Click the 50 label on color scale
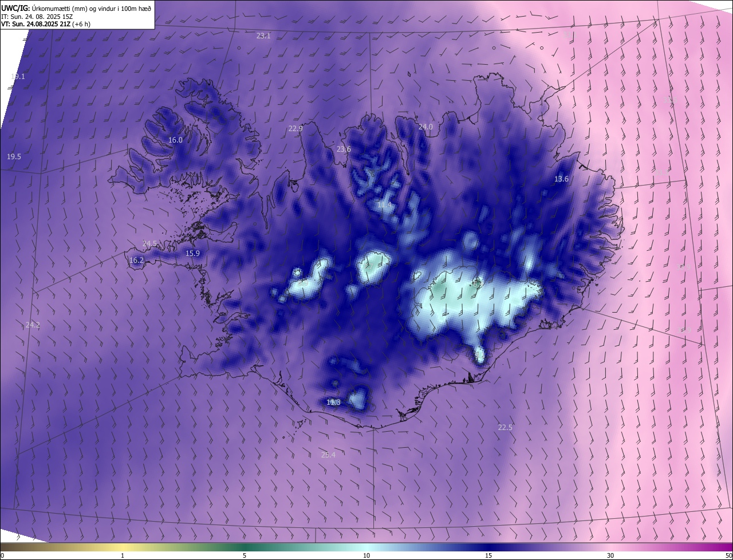The image size is (733, 560). [728, 555]
